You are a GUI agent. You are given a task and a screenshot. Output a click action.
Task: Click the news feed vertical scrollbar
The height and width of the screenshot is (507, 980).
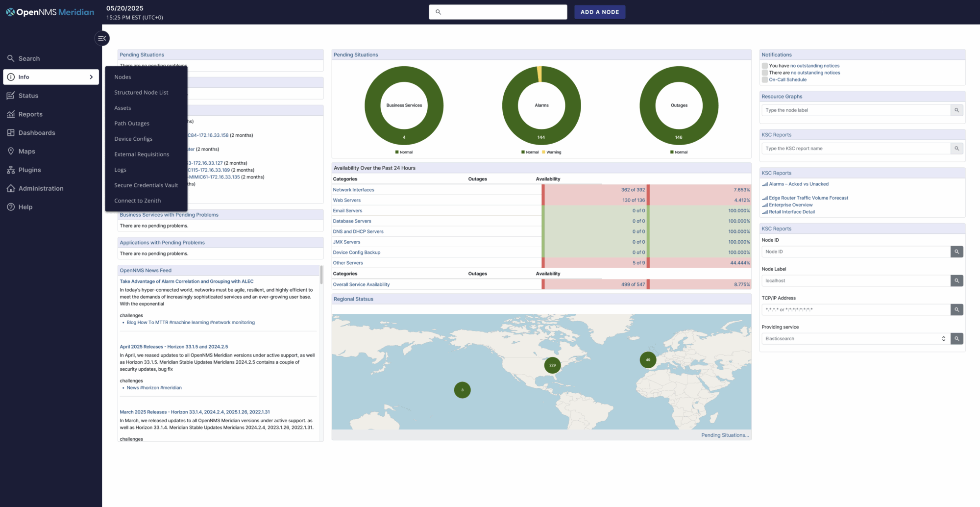pos(321,276)
